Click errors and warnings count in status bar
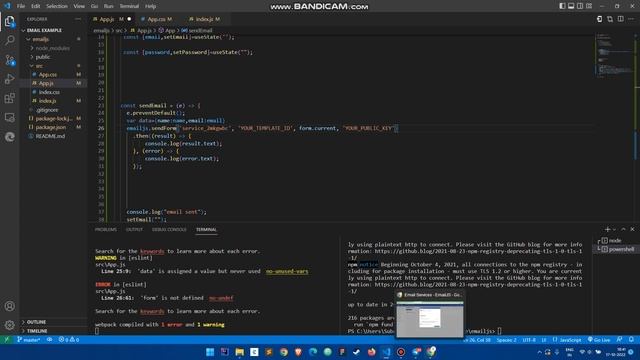640x360 pixels. pos(69,340)
